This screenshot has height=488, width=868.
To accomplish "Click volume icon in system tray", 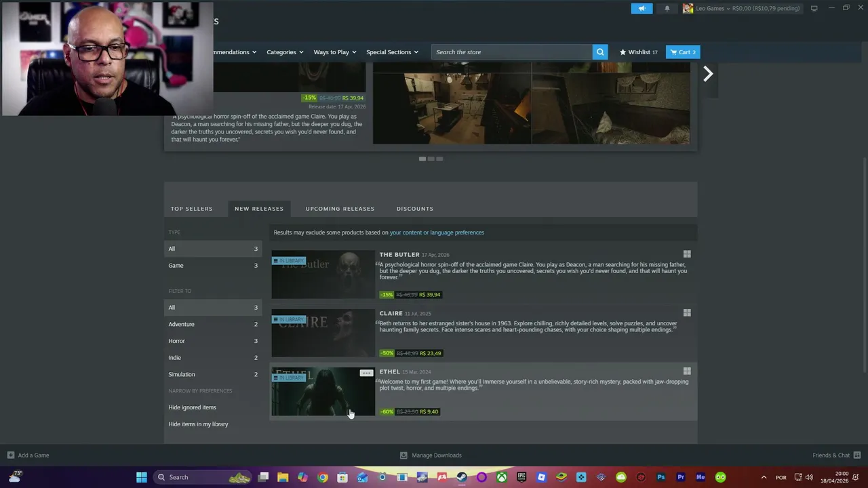I will (809, 477).
